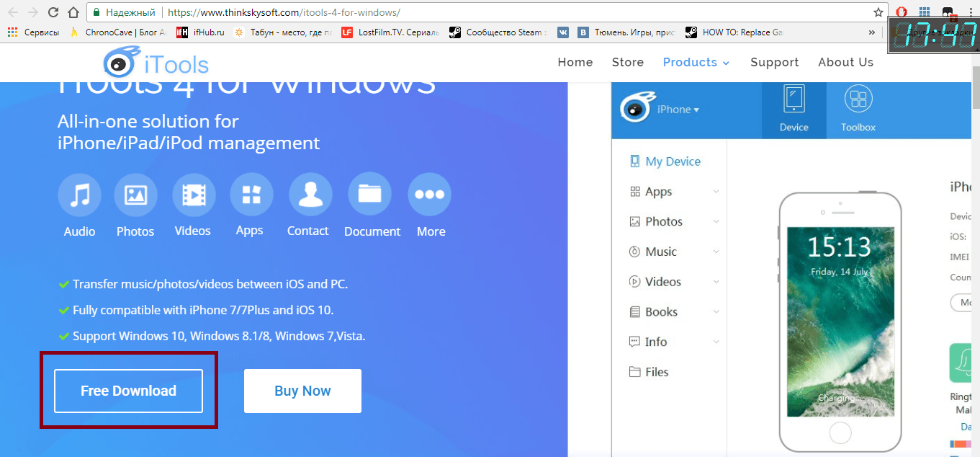
Task: Open the iPhone device dropdown in preview
Action: tap(679, 110)
